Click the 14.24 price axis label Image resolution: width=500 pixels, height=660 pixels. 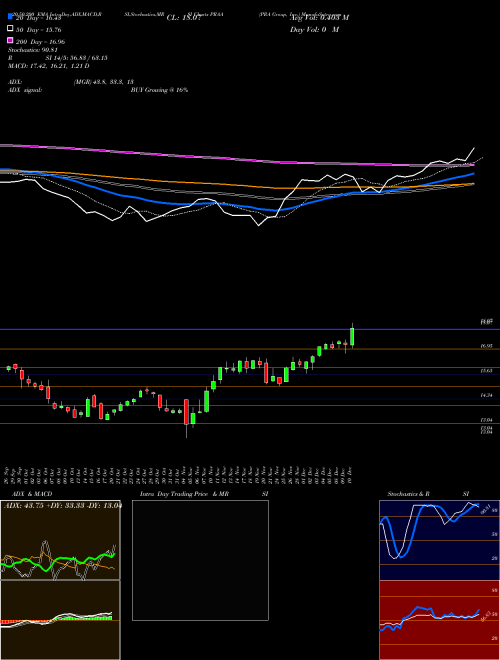pyautogui.click(x=487, y=395)
